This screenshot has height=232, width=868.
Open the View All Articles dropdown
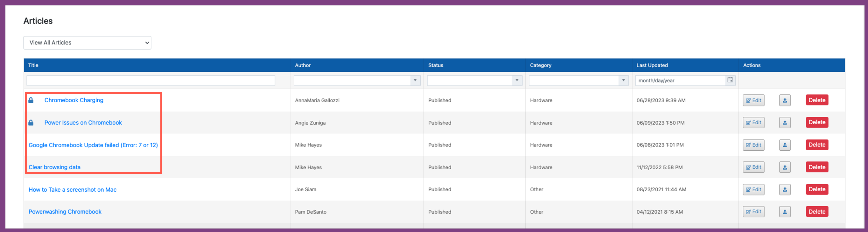point(87,43)
